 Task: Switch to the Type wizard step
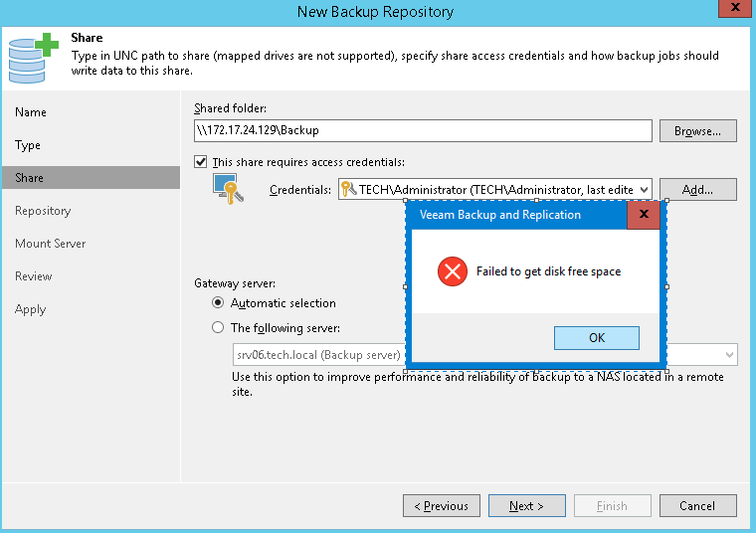(x=28, y=145)
